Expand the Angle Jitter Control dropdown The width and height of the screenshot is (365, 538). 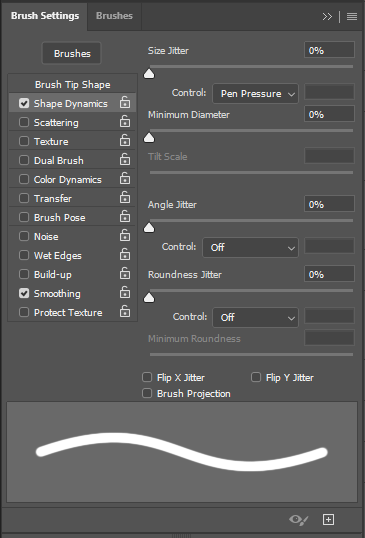tap(250, 247)
